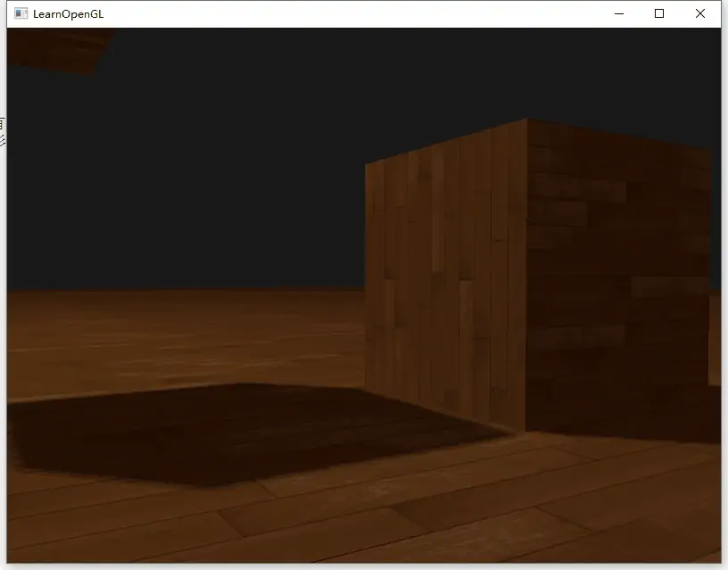This screenshot has width=728, height=570.
Task: Click the empty middle area of the title bar
Action: coord(357,14)
